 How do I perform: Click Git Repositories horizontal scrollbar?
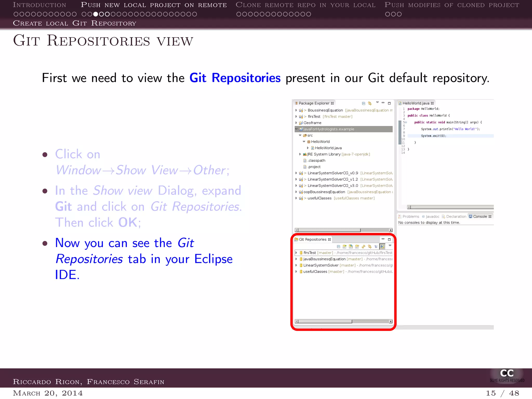(x=343, y=321)
